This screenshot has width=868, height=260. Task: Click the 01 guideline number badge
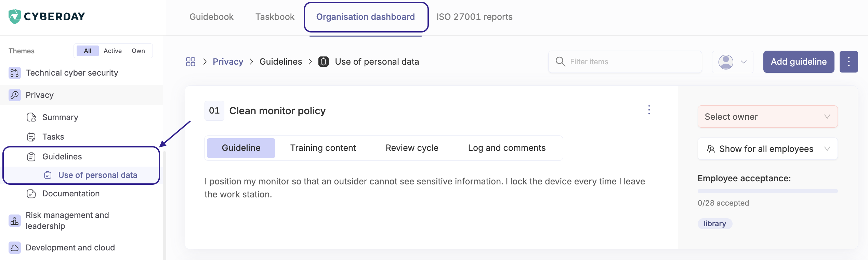click(x=214, y=110)
